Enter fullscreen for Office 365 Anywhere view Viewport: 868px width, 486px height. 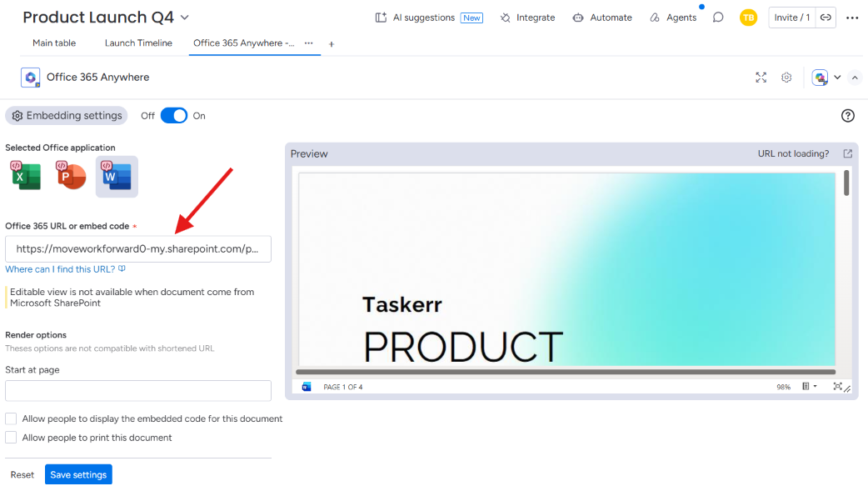click(x=761, y=78)
